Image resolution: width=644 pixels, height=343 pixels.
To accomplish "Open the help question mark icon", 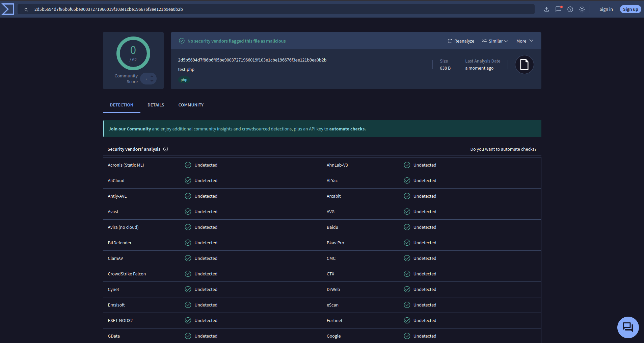I will (x=570, y=9).
